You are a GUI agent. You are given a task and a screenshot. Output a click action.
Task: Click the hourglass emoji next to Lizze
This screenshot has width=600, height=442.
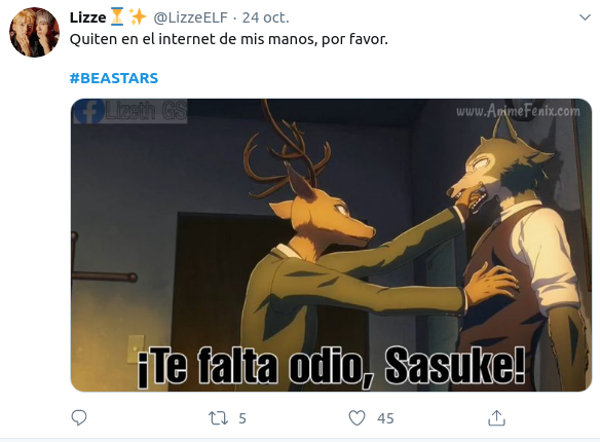tap(117, 17)
